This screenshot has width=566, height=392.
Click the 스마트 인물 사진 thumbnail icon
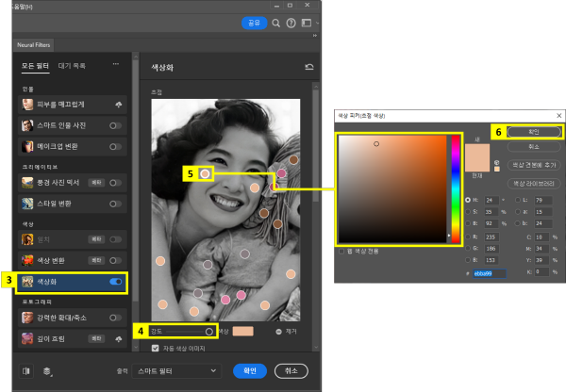point(27,125)
